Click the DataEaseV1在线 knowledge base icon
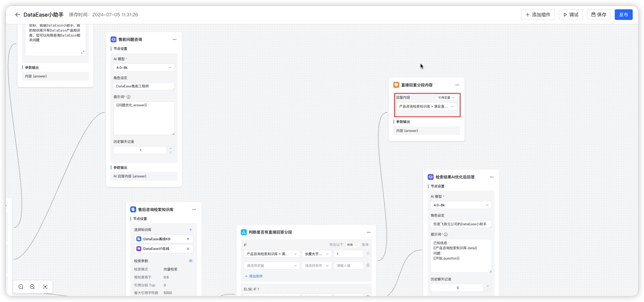644x302 pixels. (139, 249)
